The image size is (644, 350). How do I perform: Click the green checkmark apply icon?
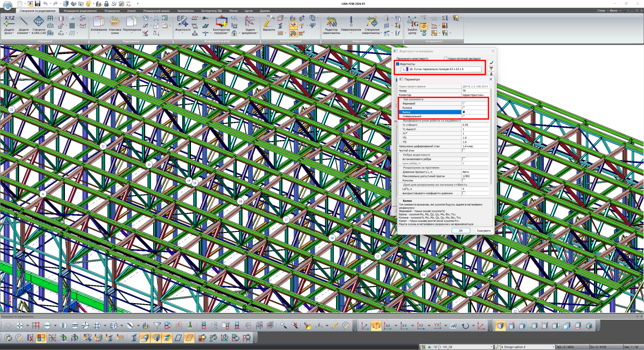(491, 63)
